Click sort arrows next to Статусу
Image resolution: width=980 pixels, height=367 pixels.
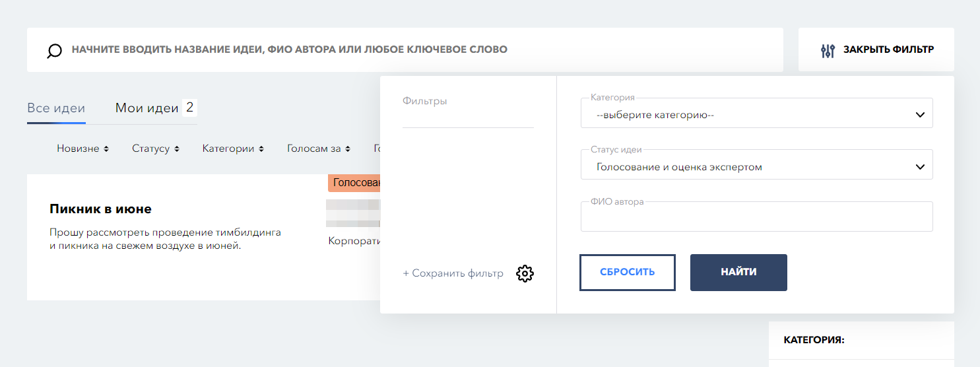pyautogui.click(x=177, y=149)
